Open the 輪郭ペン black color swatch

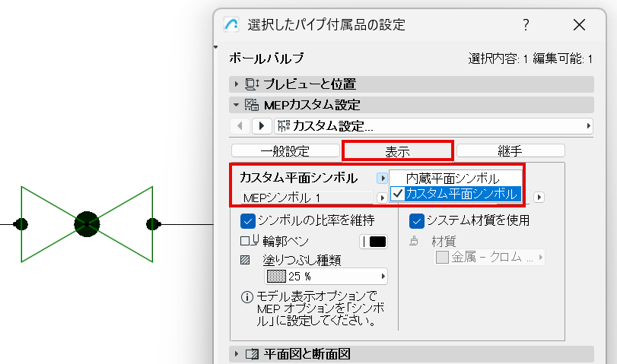point(374,242)
